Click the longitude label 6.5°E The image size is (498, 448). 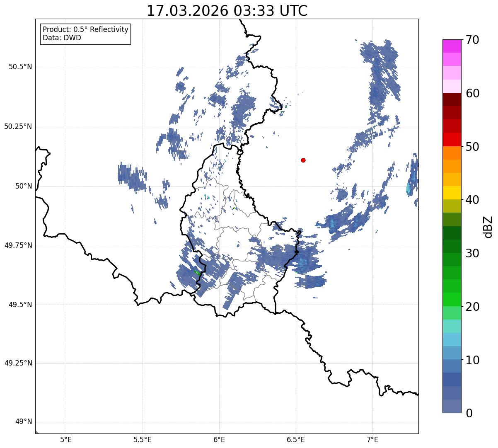296,440
